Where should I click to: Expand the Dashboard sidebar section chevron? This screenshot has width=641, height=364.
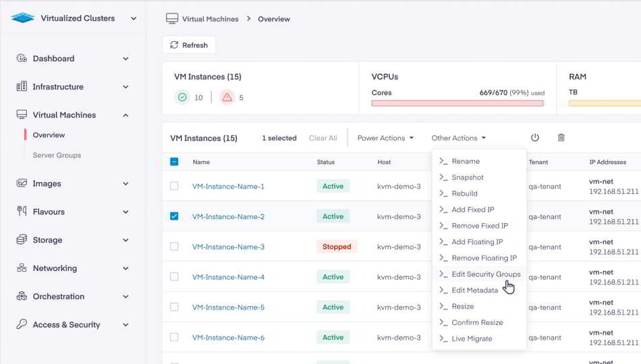(126, 59)
